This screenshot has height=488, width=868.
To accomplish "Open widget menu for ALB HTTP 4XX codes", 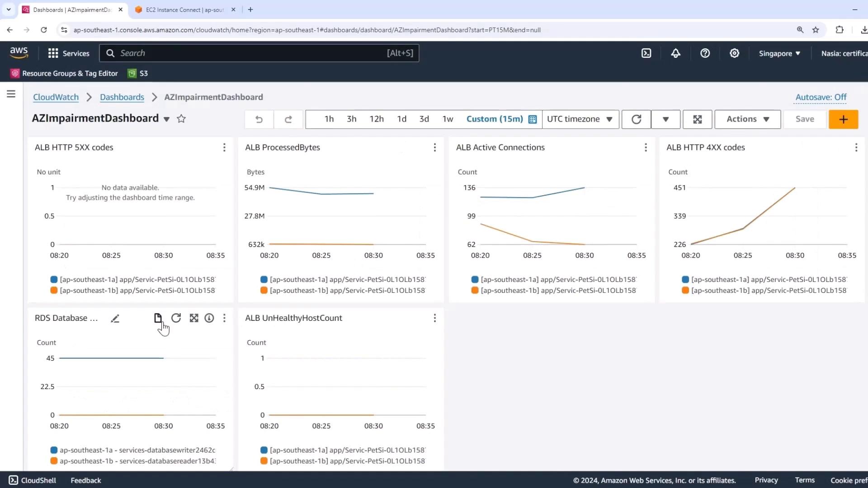I will tap(856, 147).
